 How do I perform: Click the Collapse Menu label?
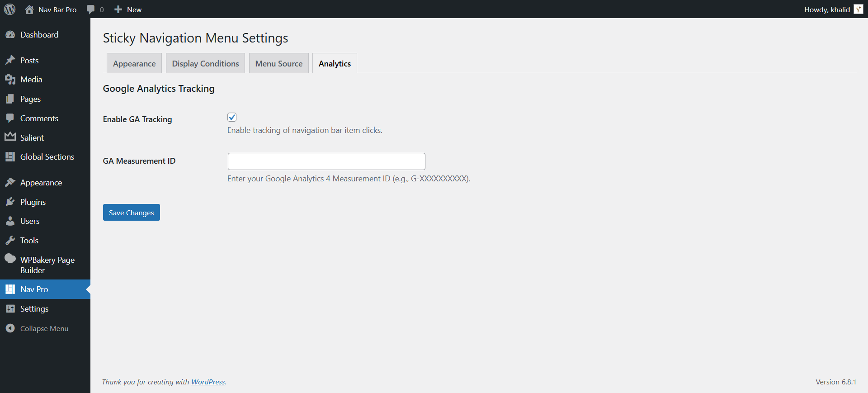click(44, 328)
